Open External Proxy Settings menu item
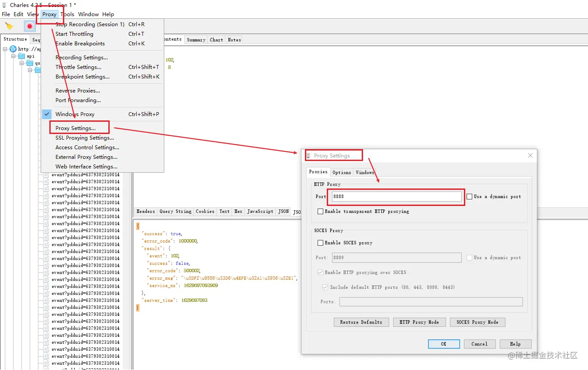The width and height of the screenshot is (588, 370). tap(103, 157)
